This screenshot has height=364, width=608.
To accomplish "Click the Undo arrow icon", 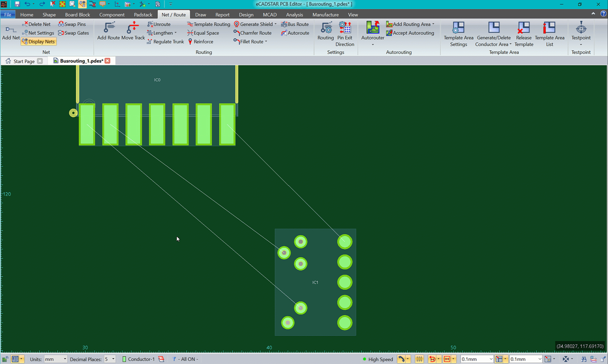I will click(27, 4).
